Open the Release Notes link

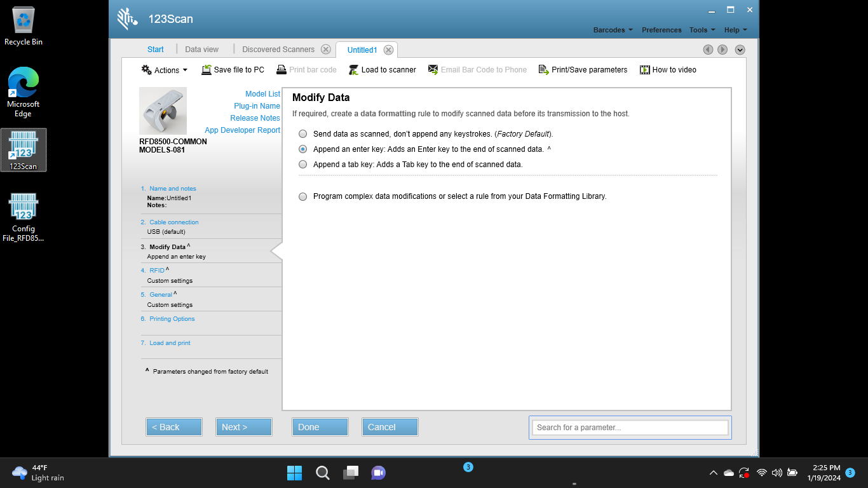[255, 118]
